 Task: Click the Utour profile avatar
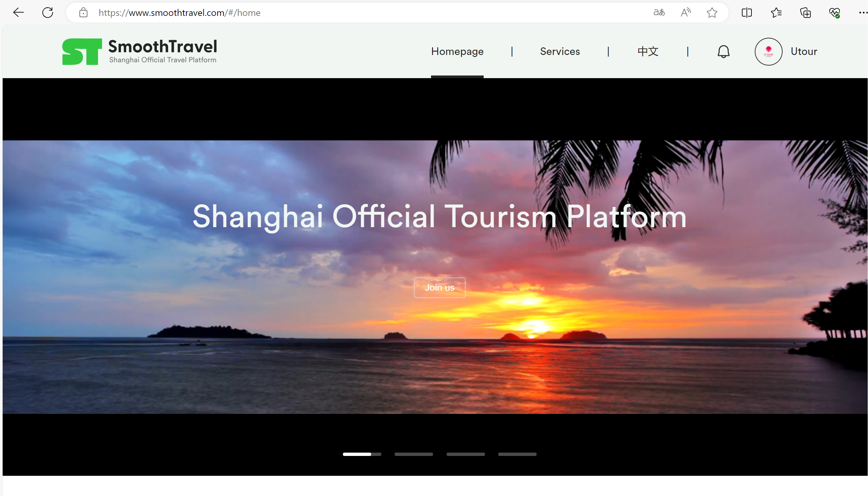point(768,51)
